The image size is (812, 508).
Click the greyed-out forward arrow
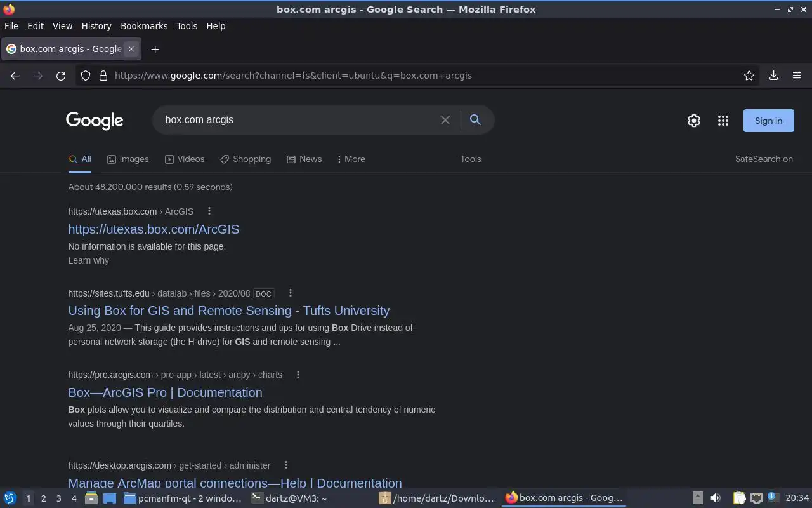tap(38, 76)
